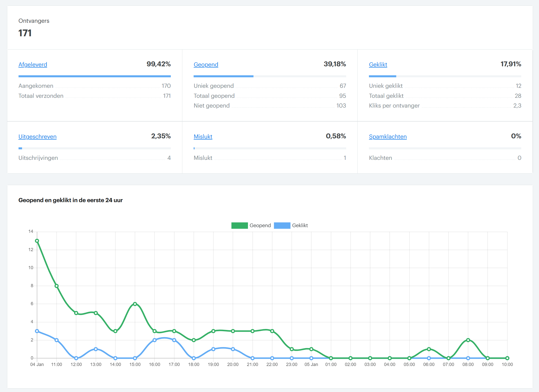Image resolution: width=539 pixels, height=392 pixels.
Task: Click the Afgeleverd progress bar
Action: tap(94, 76)
